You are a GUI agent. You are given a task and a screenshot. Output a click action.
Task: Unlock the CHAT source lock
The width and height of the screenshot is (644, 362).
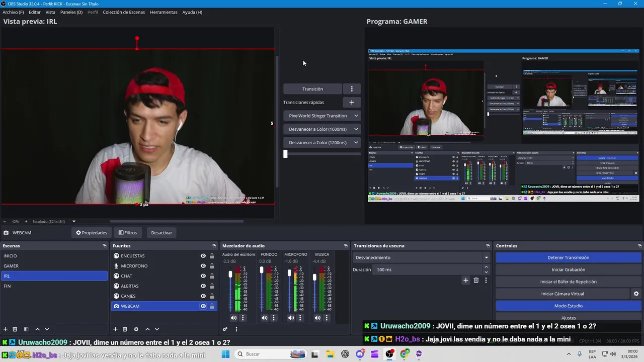[212, 276]
